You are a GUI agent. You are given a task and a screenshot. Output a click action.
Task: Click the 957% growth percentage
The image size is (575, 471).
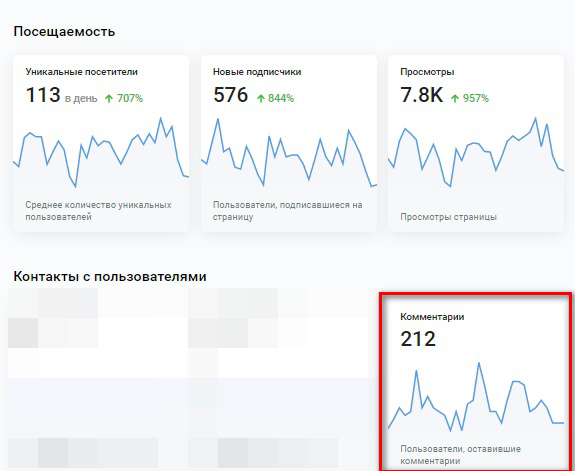(476, 98)
